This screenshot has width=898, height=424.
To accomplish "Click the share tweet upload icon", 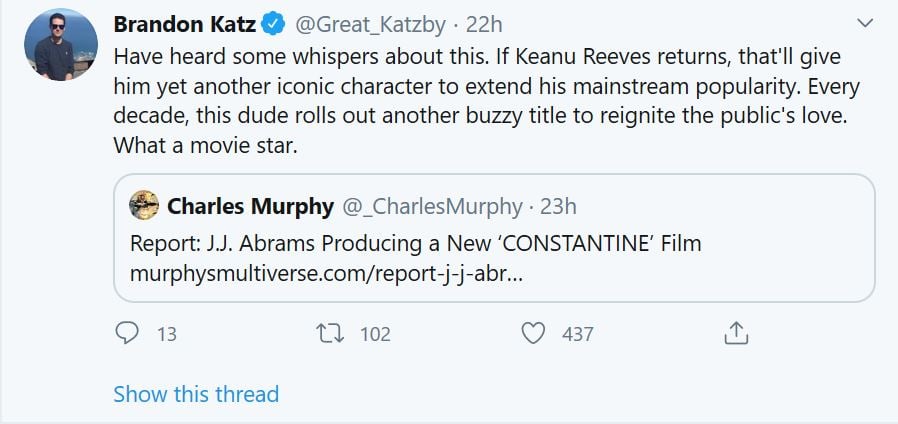I will [736, 333].
